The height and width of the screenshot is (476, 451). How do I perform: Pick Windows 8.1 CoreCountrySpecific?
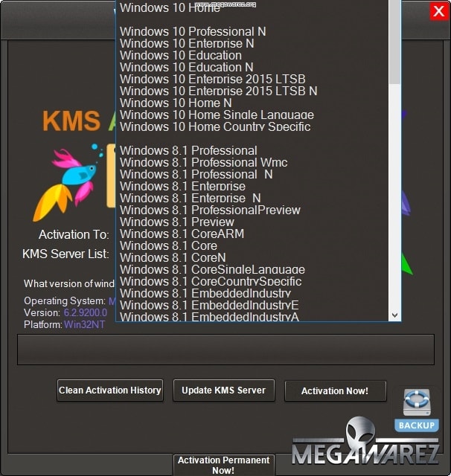coord(254,281)
